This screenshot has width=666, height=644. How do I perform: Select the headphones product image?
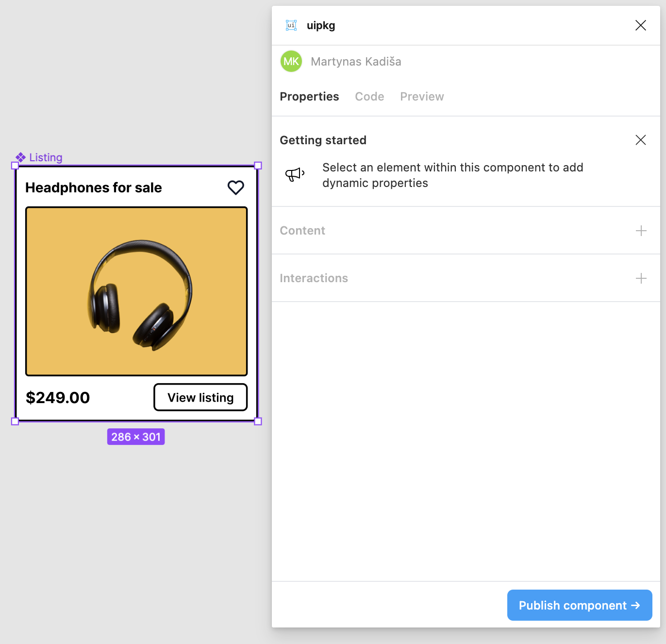pos(136,291)
